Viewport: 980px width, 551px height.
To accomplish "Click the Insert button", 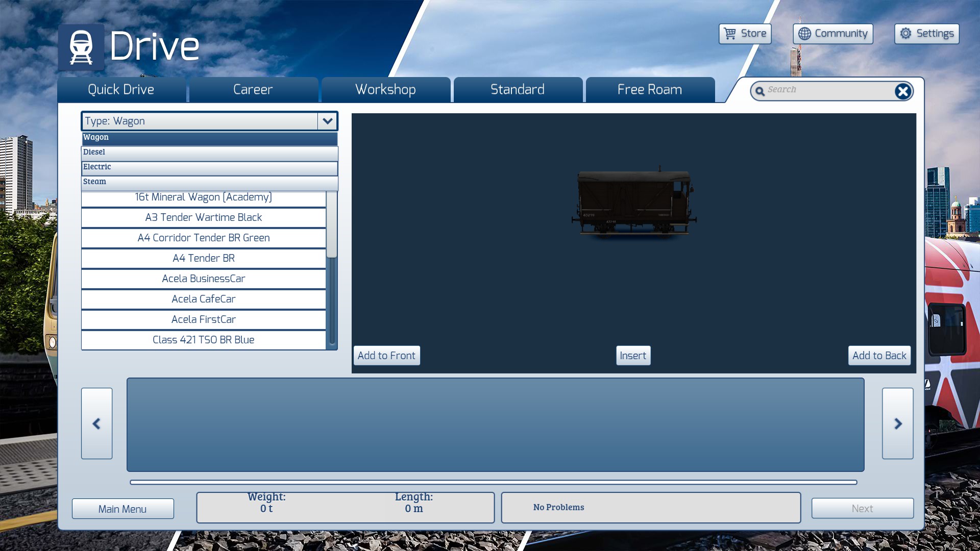I will click(x=632, y=356).
